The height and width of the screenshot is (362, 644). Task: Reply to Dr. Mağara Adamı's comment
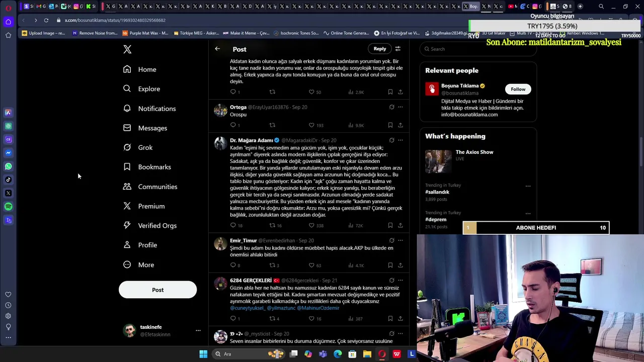(233, 225)
